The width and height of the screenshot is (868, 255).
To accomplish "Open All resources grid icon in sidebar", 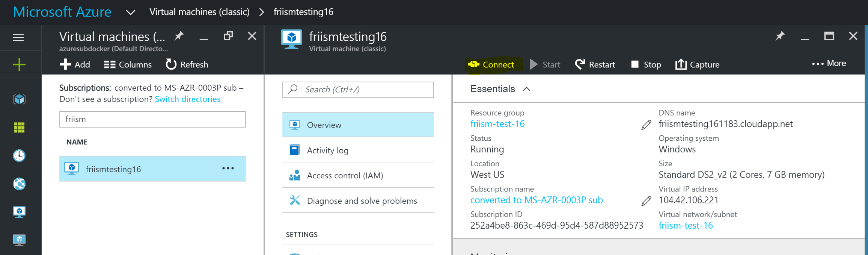I will (19, 127).
